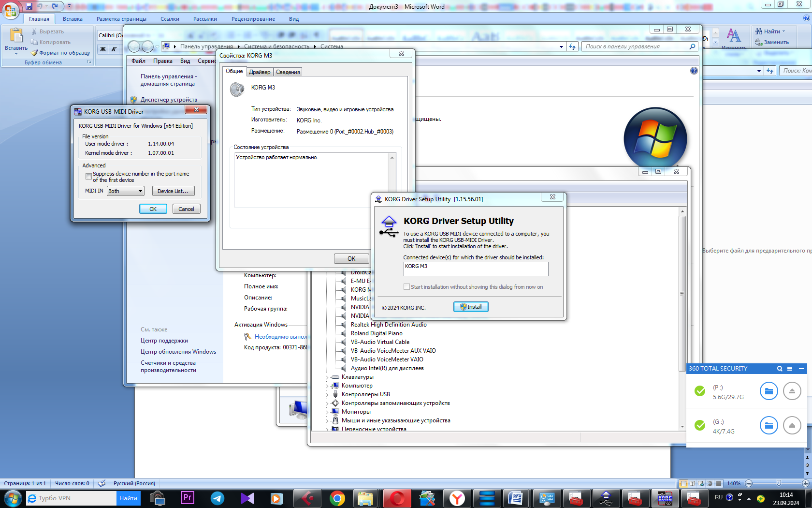The height and width of the screenshot is (508, 812).
Task: Open Opera browser from the taskbar
Action: [x=397, y=498]
